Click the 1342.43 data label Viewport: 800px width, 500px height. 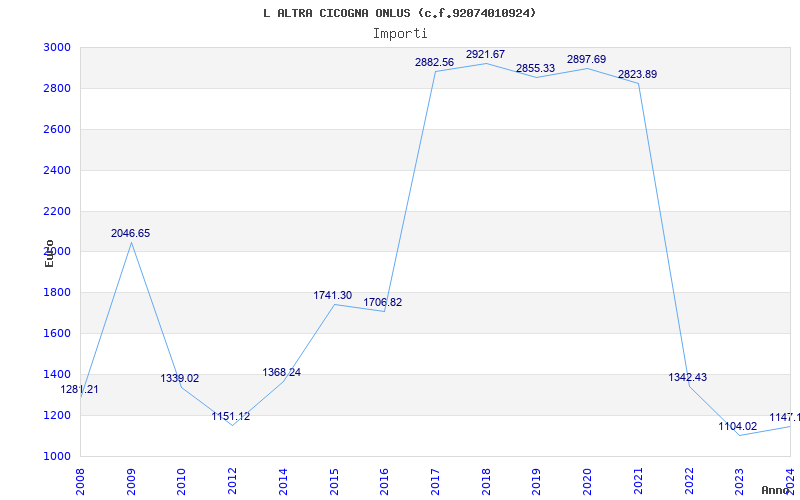coord(688,378)
